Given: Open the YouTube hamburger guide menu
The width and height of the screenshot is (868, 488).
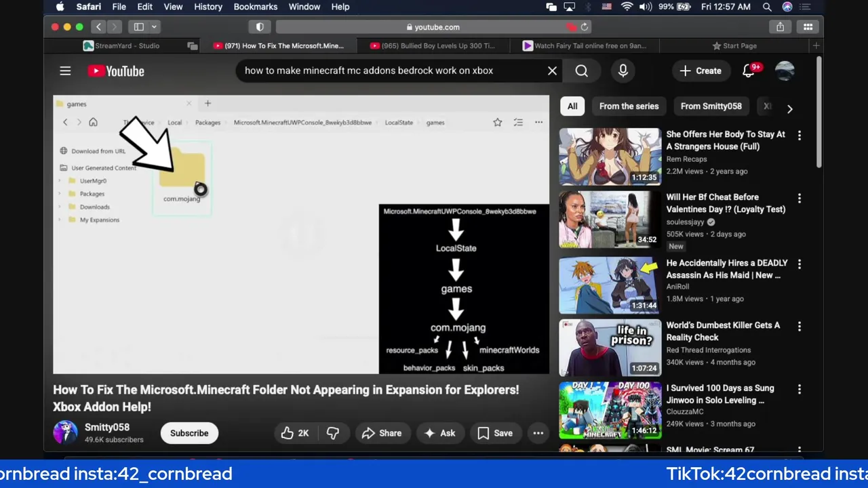Looking at the screenshot, I should coord(65,70).
